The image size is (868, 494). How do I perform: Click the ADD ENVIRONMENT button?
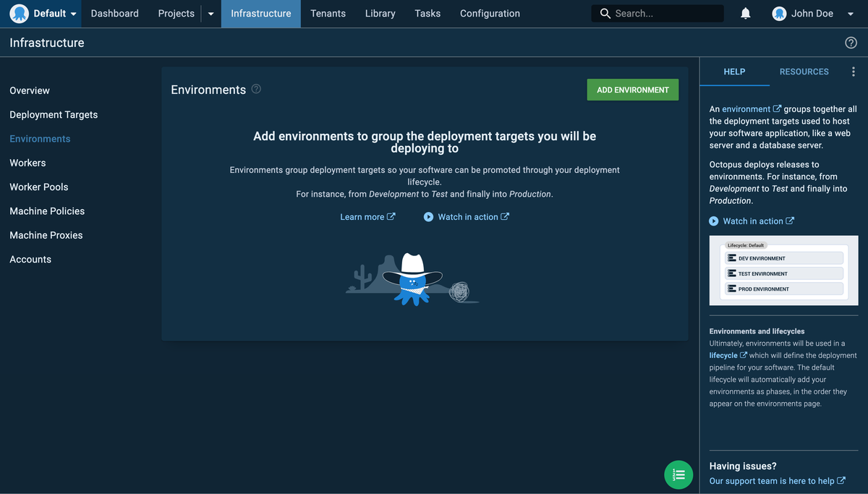point(632,89)
